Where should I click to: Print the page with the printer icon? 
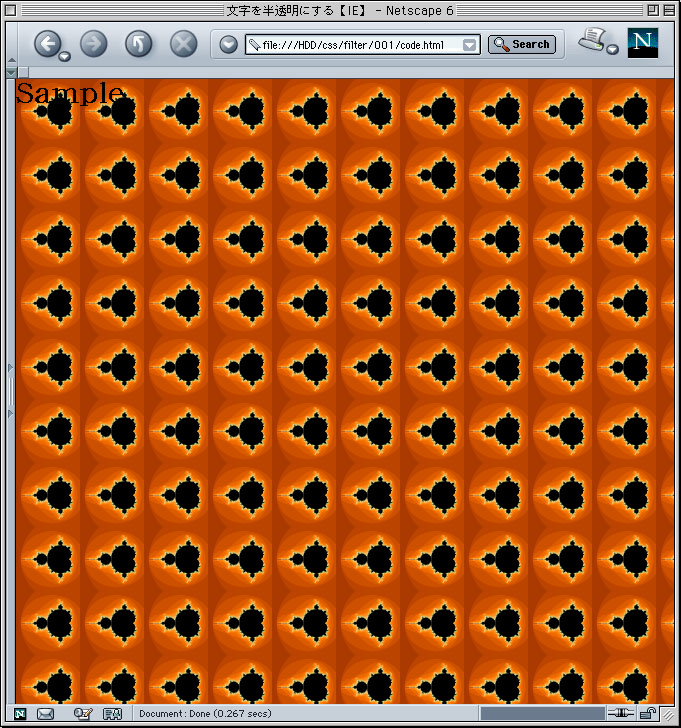(592, 39)
